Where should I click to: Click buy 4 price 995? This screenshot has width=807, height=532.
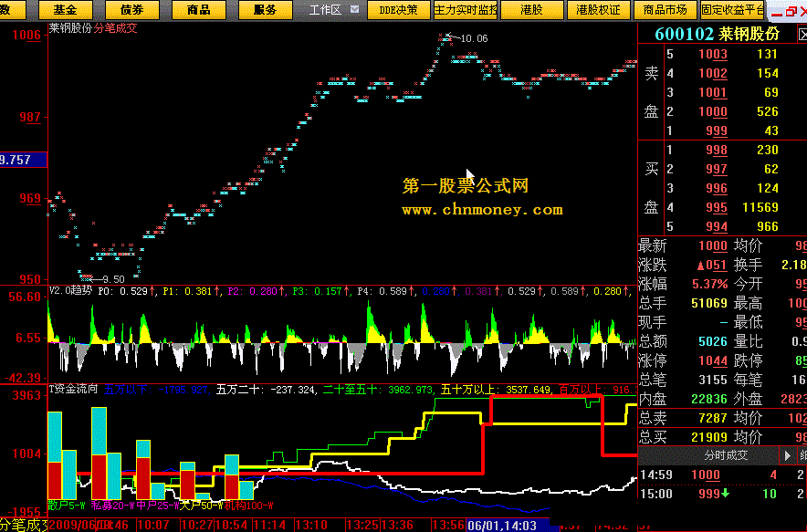pos(717,207)
